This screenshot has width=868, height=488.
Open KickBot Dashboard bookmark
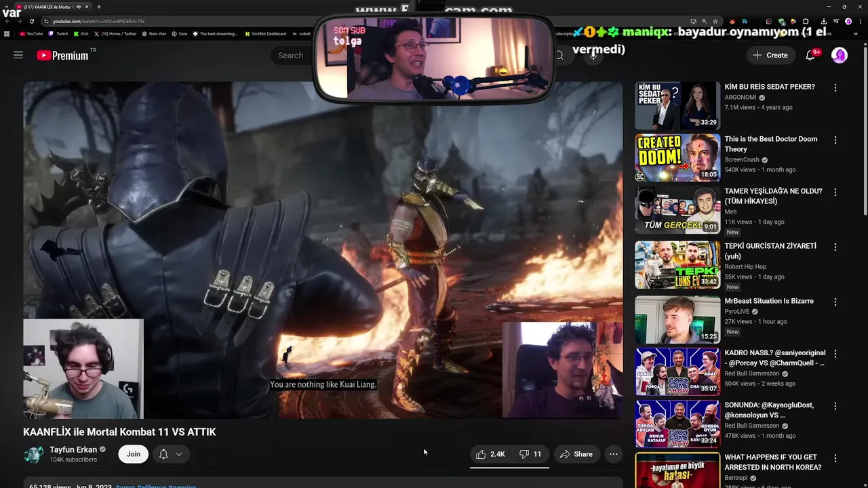click(265, 34)
